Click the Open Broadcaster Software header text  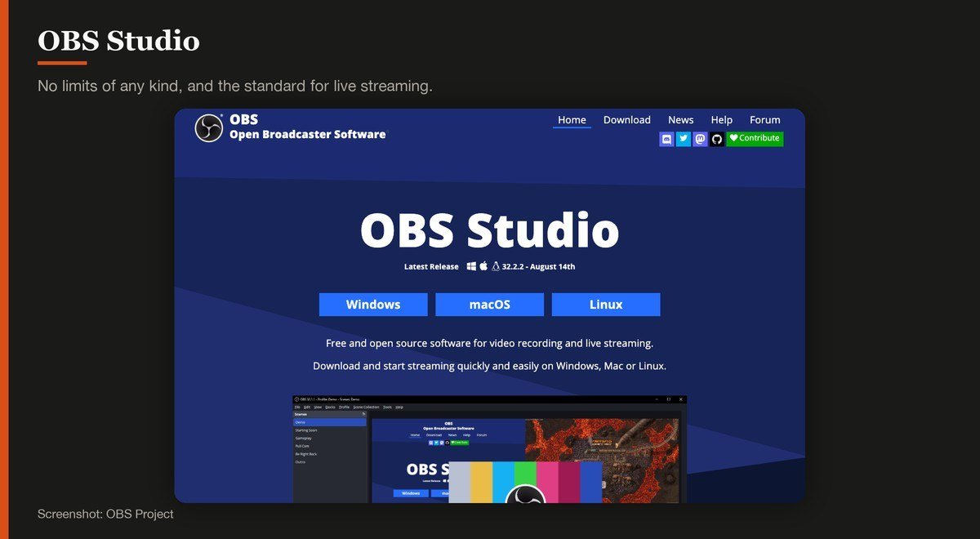308,135
